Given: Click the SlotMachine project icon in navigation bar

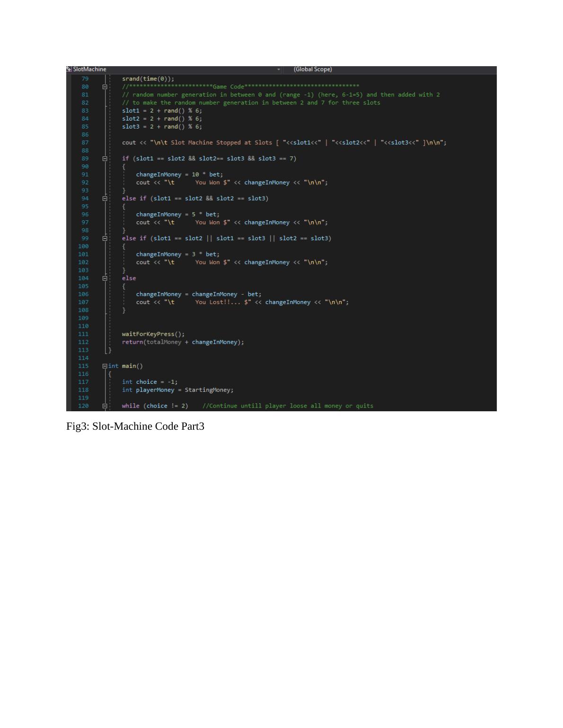Looking at the screenshot, I should click(x=69, y=69).
